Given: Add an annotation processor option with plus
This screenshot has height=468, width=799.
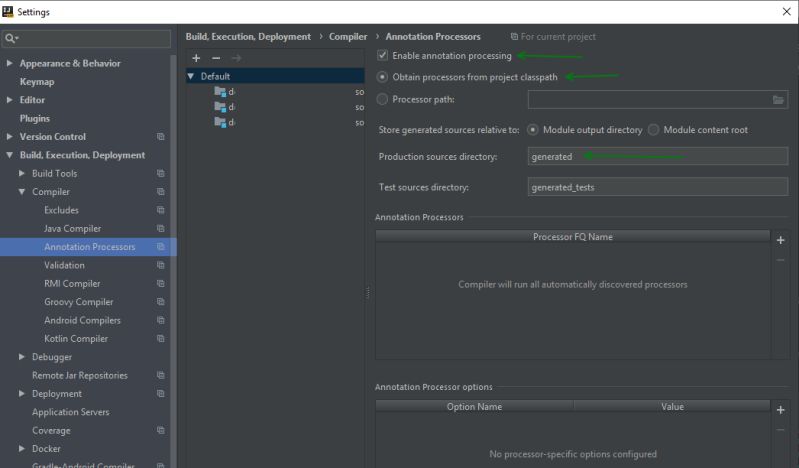Looking at the screenshot, I should click(x=780, y=410).
